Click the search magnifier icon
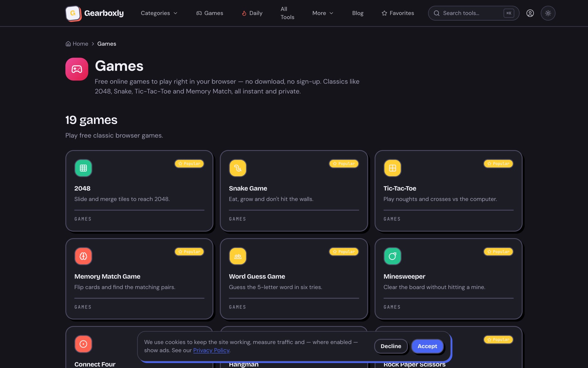Viewport: 588px width, 368px height. [437, 13]
